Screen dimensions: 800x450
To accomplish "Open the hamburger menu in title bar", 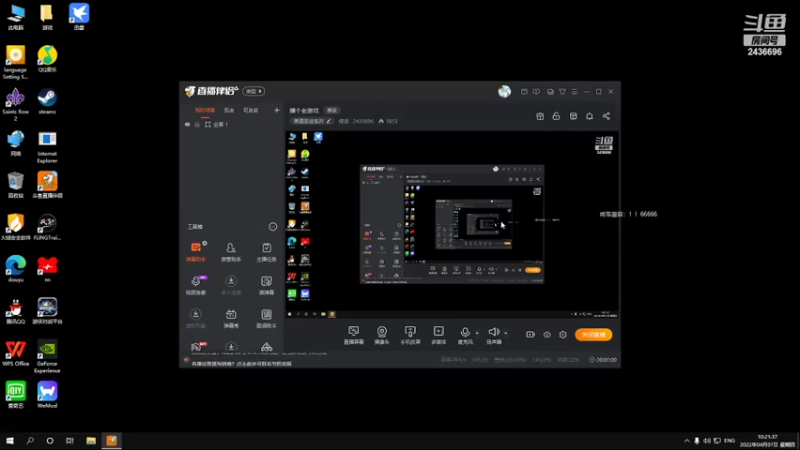I will 574,92.
